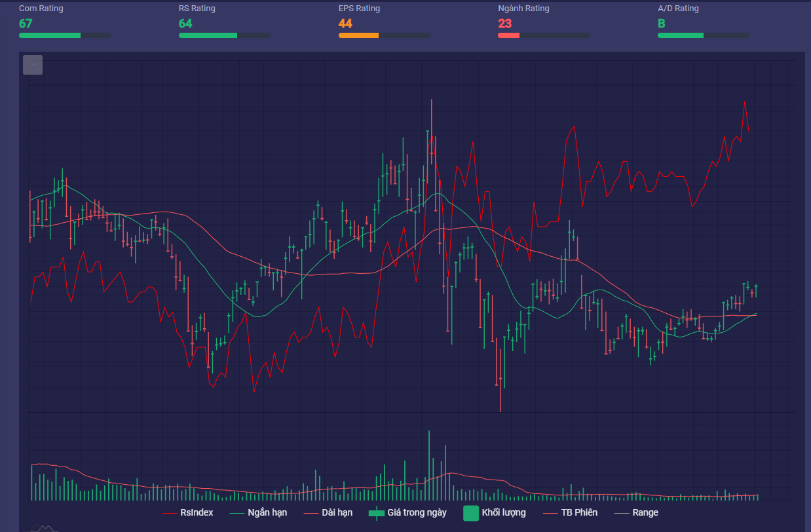The width and height of the screenshot is (811, 532).
Task: Toggle the TB Phiên legend item
Action: click(579, 512)
